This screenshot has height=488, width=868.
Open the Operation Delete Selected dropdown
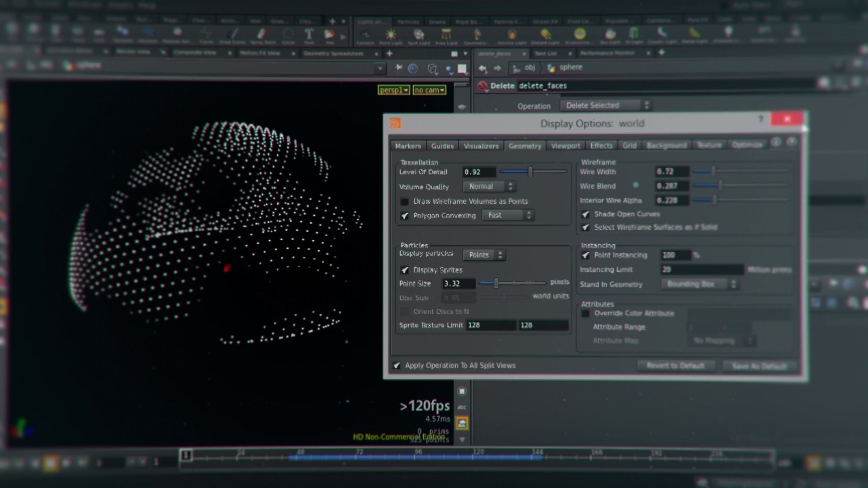607,105
